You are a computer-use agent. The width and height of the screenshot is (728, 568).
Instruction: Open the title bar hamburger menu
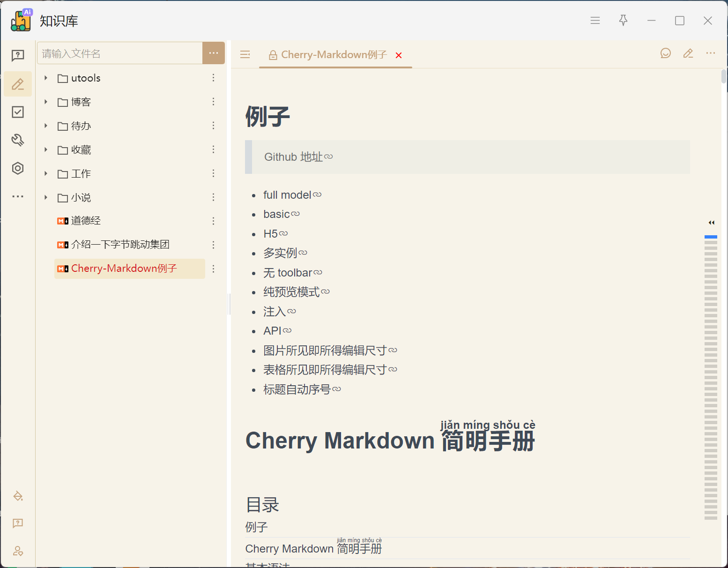coord(595,21)
